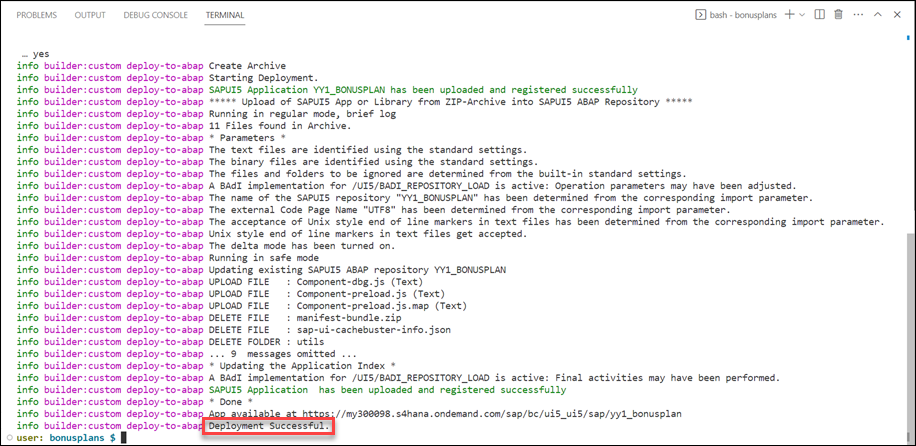The image size is (916, 446).
Task: Click the bash terminal shell icon
Action: click(x=699, y=15)
